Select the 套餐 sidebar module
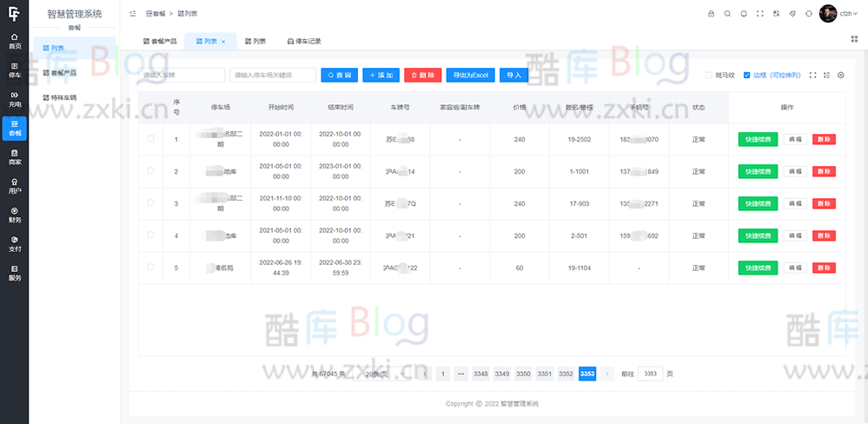Image resolution: width=868 pixels, height=424 pixels. [15, 128]
